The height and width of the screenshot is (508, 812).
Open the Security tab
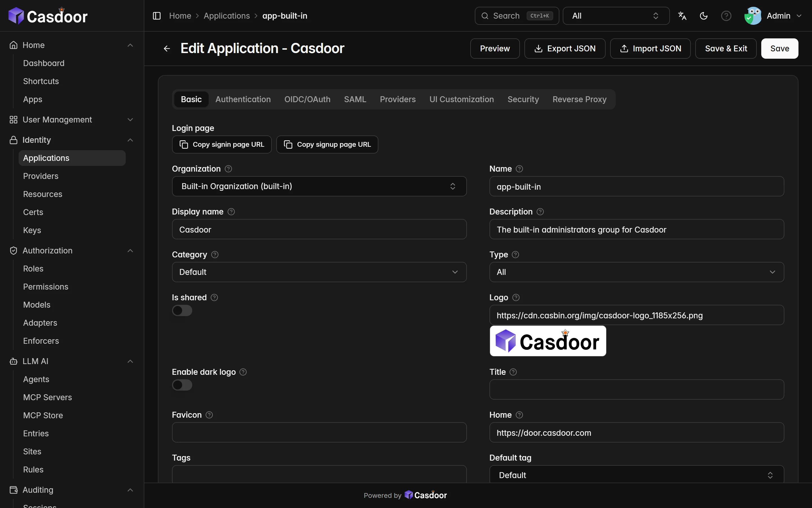point(523,99)
